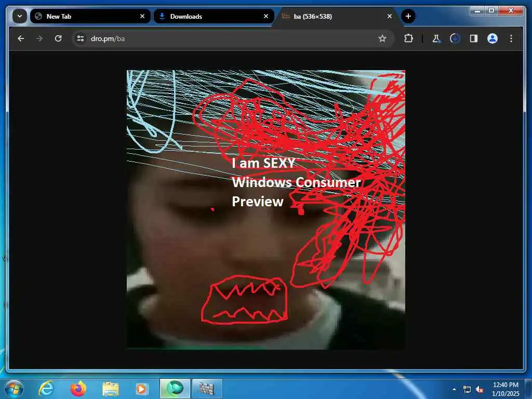Click the dro.pm/ba address bar
Image resolution: width=532 pixels, height=399 pixels.
[232, 38]
